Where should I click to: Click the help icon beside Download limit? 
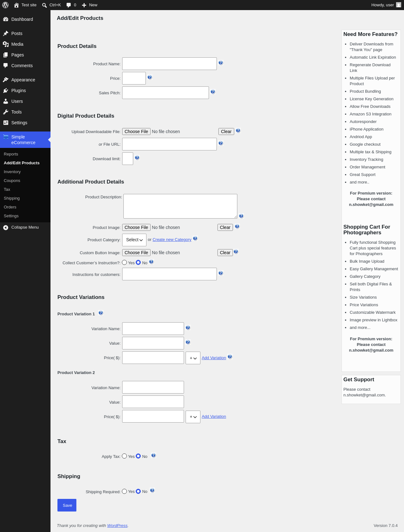[x=137, y=158]
